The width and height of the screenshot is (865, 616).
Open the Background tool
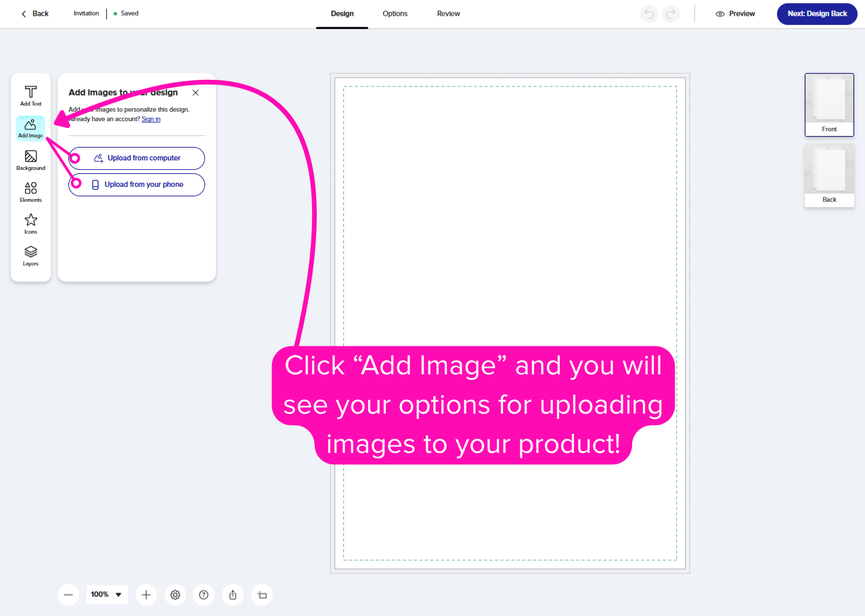coord(30,160)
